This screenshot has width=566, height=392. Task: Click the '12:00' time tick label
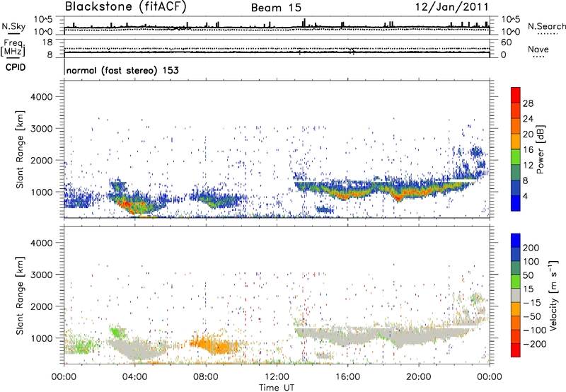click(x=277, y=377)
